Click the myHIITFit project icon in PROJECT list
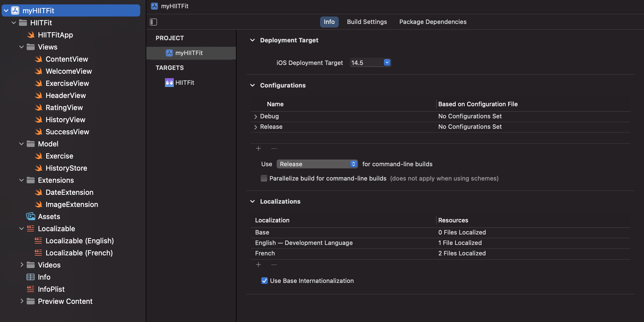 [169, 53]
